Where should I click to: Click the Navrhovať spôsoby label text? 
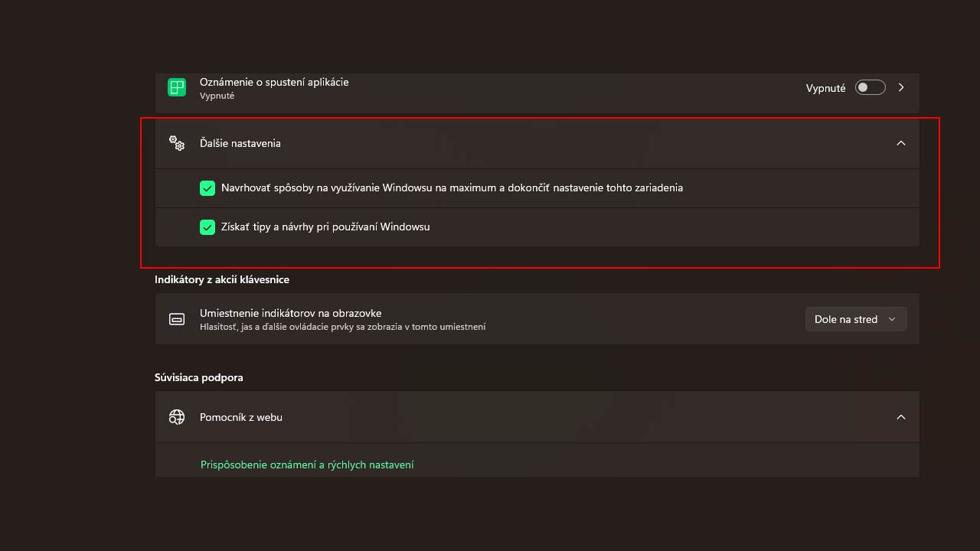pyautogui.click(x=452, y=187)
